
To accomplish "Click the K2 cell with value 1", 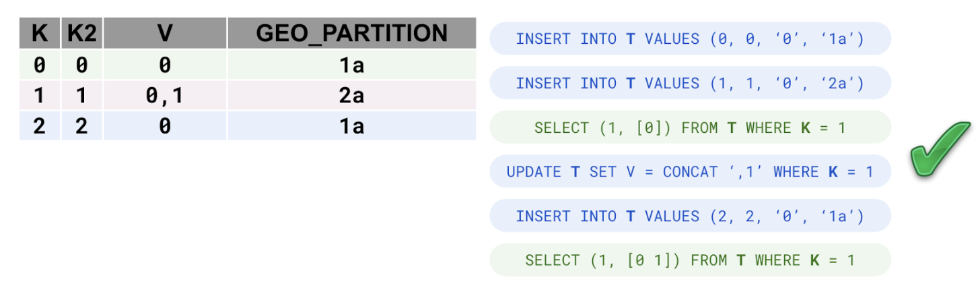I will coord(81,95).
